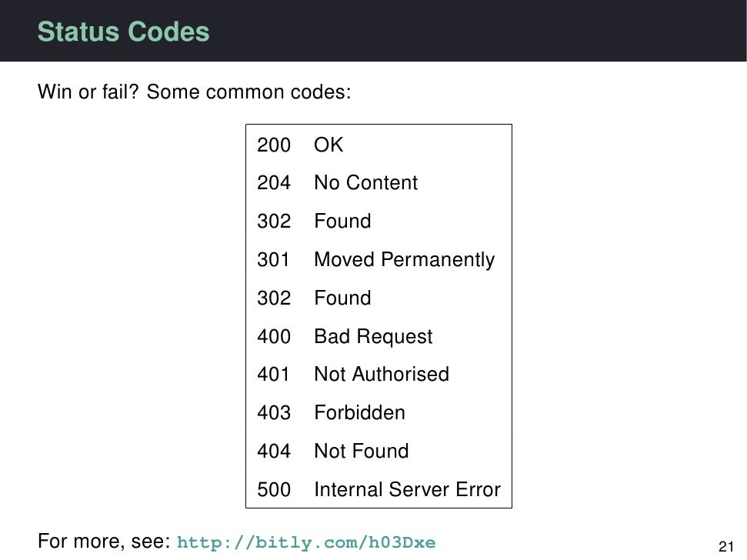Click the Status Codes slide title
747x560 pixels.
123,32
